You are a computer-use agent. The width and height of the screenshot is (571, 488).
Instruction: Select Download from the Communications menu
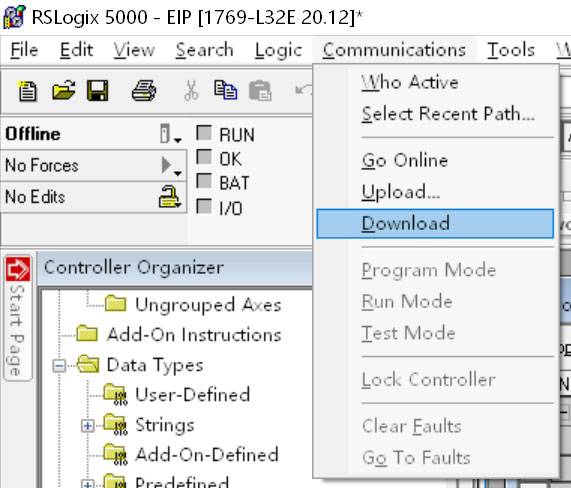pyautogui.click(x=435, y=224)
